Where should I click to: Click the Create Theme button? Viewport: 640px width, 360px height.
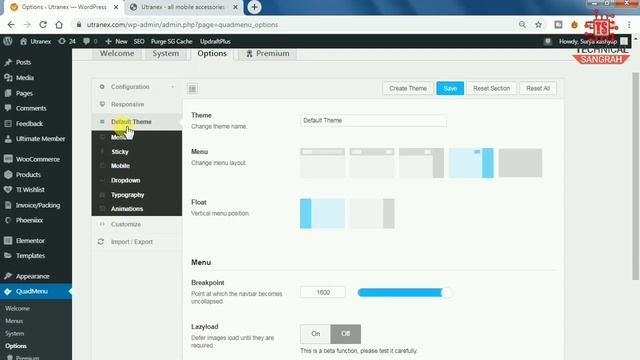(x=408, y=88)
